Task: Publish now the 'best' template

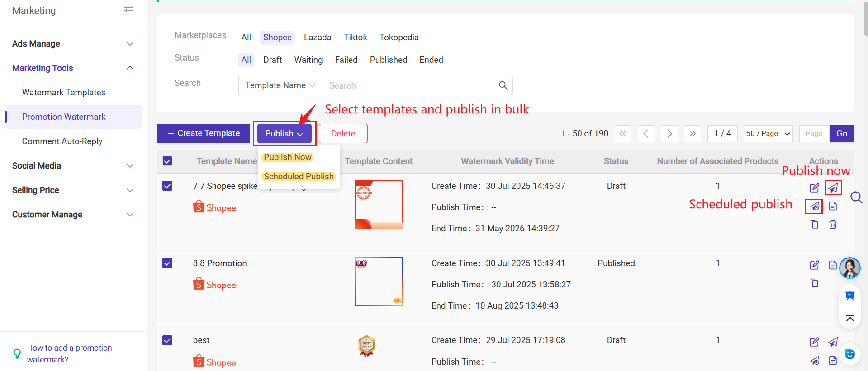Action: (x=833, y=342)
